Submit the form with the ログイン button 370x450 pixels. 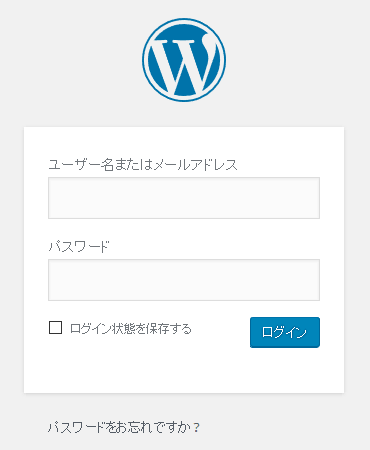285,332
